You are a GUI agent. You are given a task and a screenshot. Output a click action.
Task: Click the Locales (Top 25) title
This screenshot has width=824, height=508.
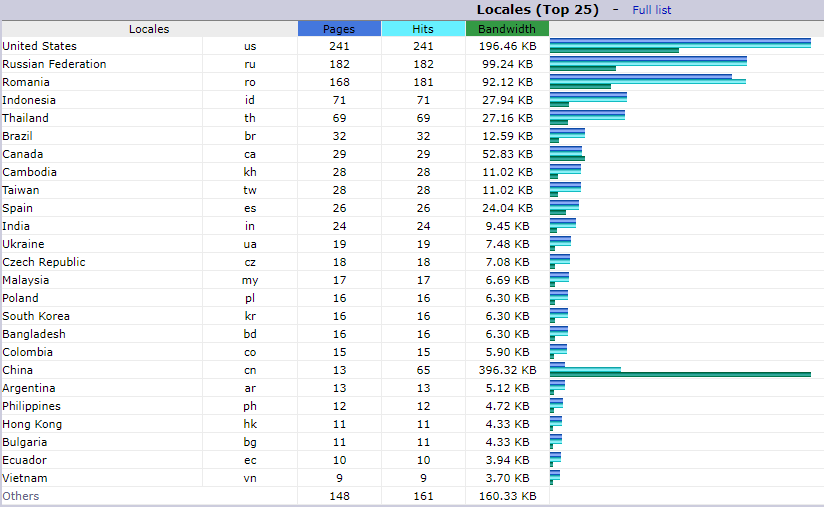point(537,10)
